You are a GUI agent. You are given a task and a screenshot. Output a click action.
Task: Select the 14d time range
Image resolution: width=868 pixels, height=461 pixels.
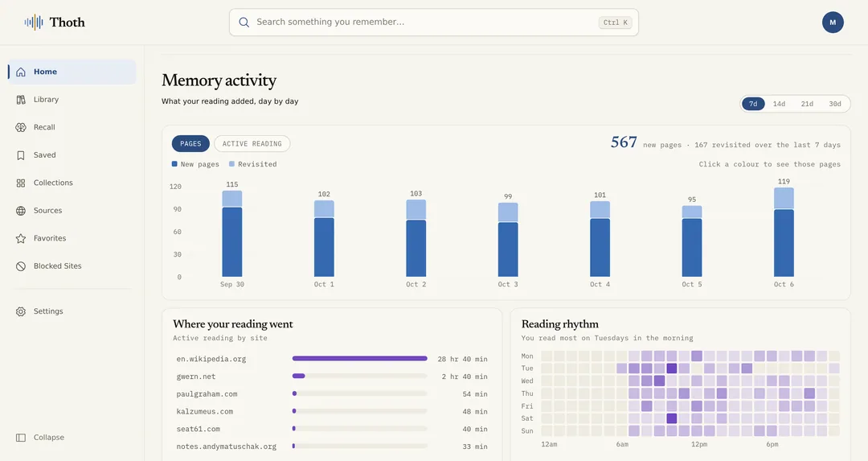coord(779,104)
